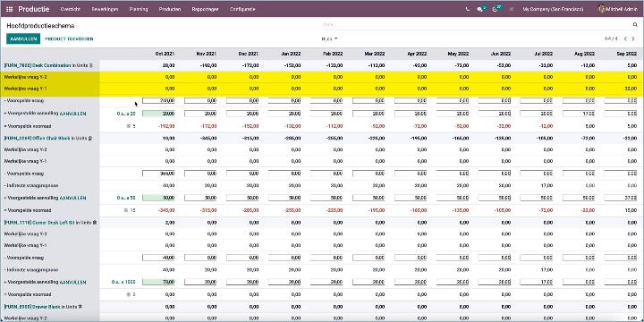Edit Office Chair forecast demand for Oct 2021

(158, 174)
